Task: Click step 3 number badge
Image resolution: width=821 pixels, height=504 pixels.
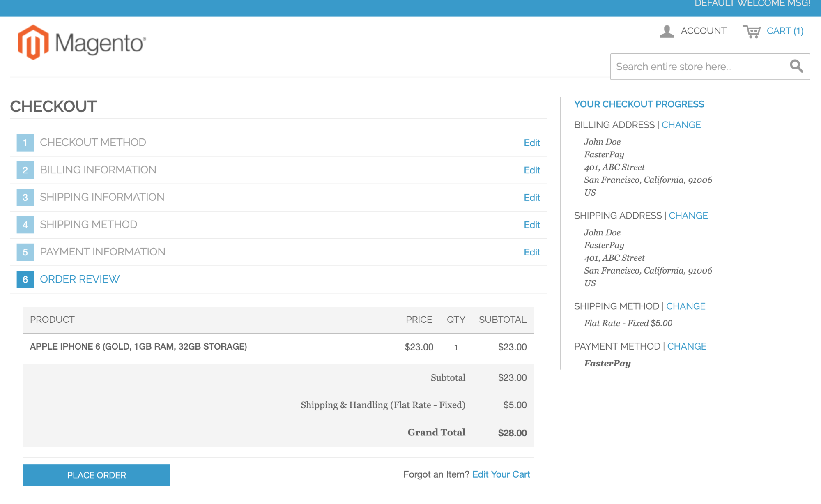Action: (x=25, y=198)
